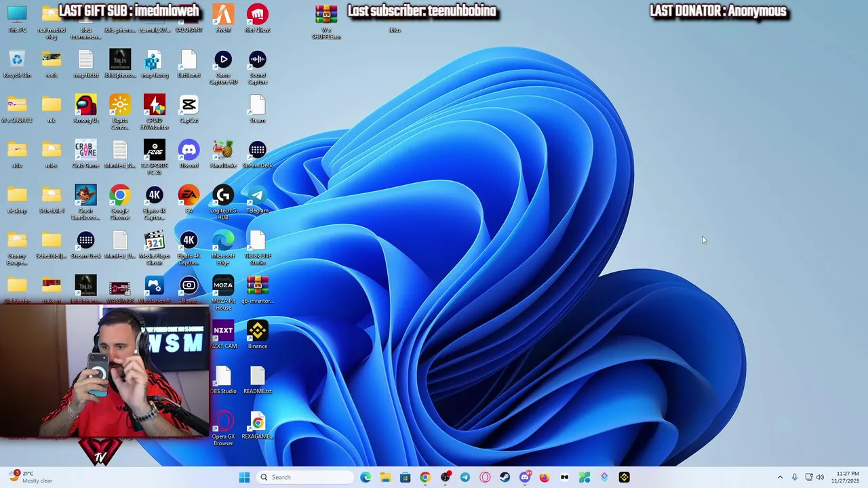Select the Among Us desktop icon
The width and height of the screenshot is (868, 488).
(x=85, y=109)
